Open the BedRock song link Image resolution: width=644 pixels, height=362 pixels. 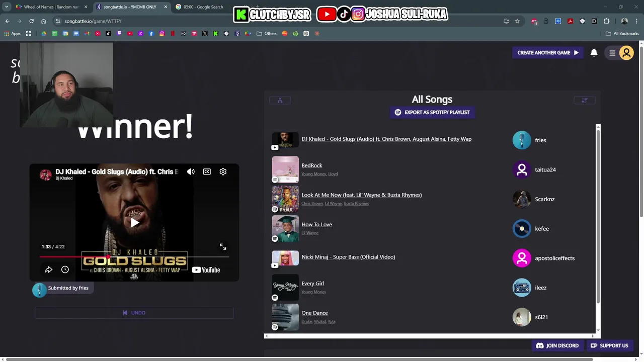[312, 165]
